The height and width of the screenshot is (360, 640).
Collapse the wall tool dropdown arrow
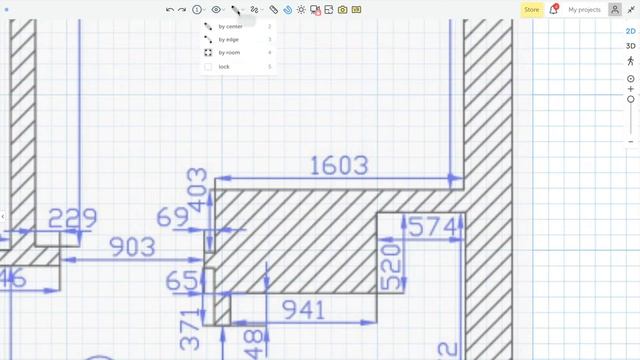(x=243, y=10)
